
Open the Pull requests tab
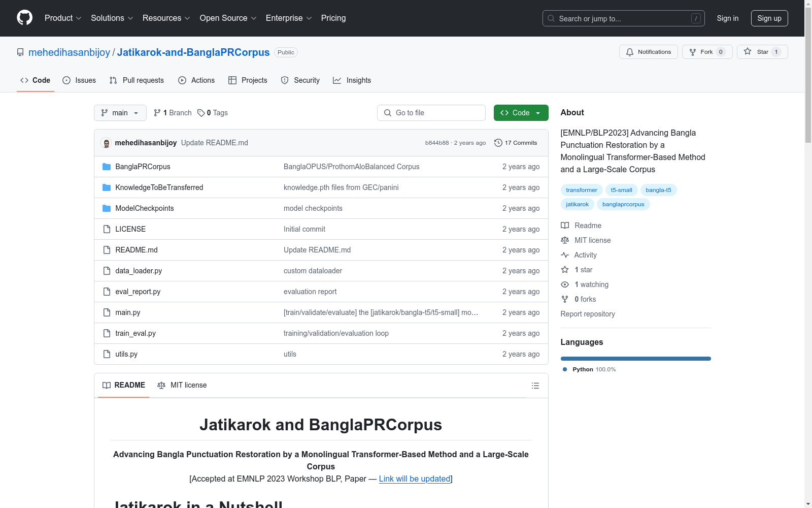(137, 80)
